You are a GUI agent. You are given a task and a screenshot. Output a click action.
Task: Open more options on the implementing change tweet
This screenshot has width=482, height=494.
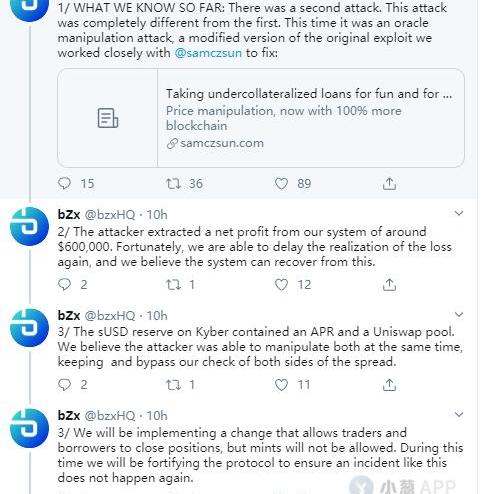[x=459, y=414]
